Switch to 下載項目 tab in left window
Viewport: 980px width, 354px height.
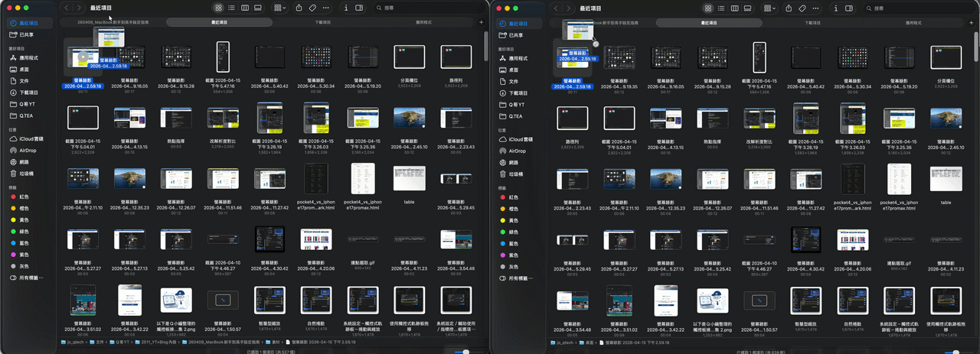click(x=322, y=23)
